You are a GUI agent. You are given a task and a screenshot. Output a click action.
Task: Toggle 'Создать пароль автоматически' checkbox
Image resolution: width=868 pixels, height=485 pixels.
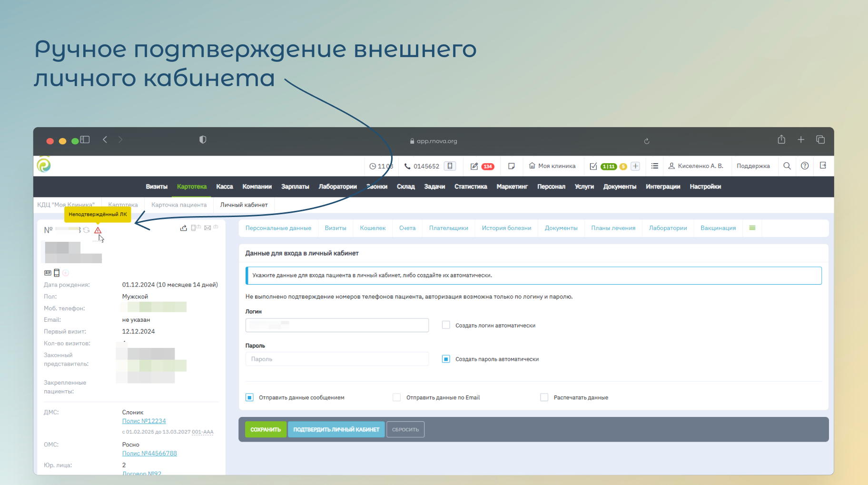pos(446,359)
